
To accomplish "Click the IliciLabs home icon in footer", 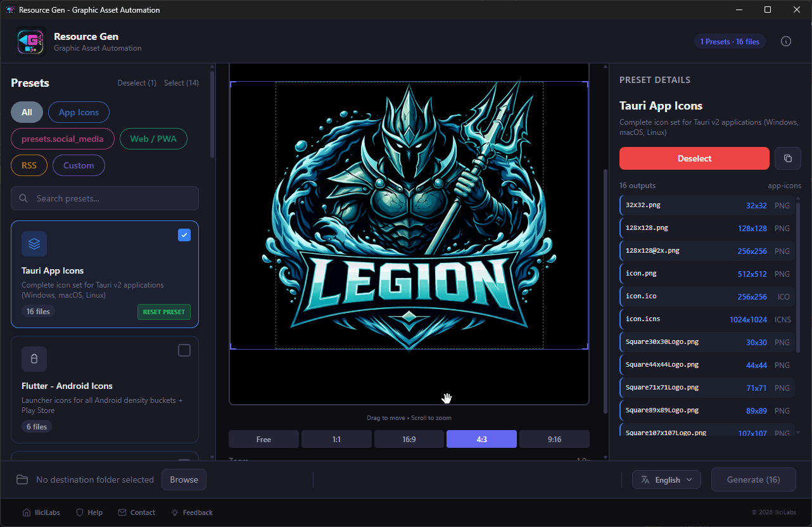I will (27, 512).
